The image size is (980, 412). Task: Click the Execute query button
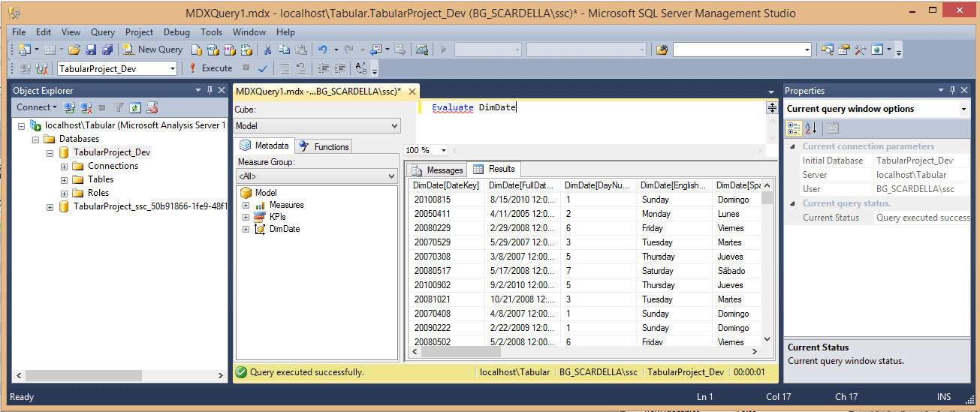click(x=210, y=68)
